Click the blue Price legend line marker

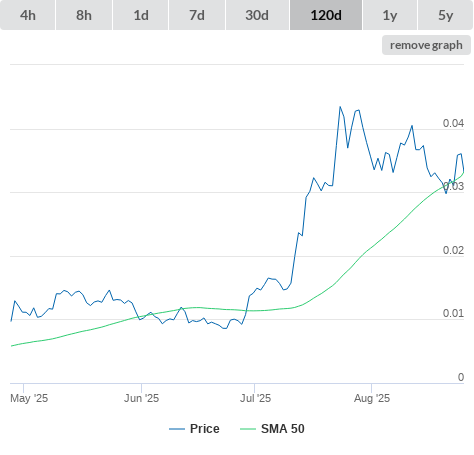177,429
